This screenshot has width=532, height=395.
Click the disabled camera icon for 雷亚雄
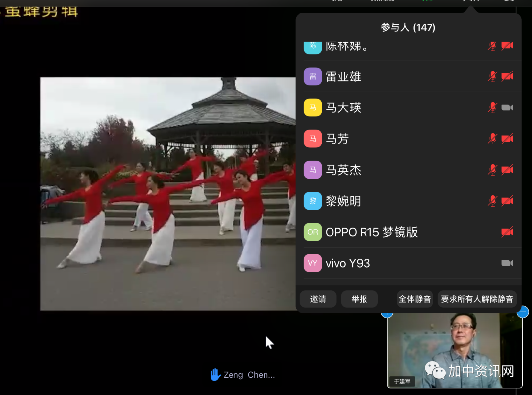(507, 76)
